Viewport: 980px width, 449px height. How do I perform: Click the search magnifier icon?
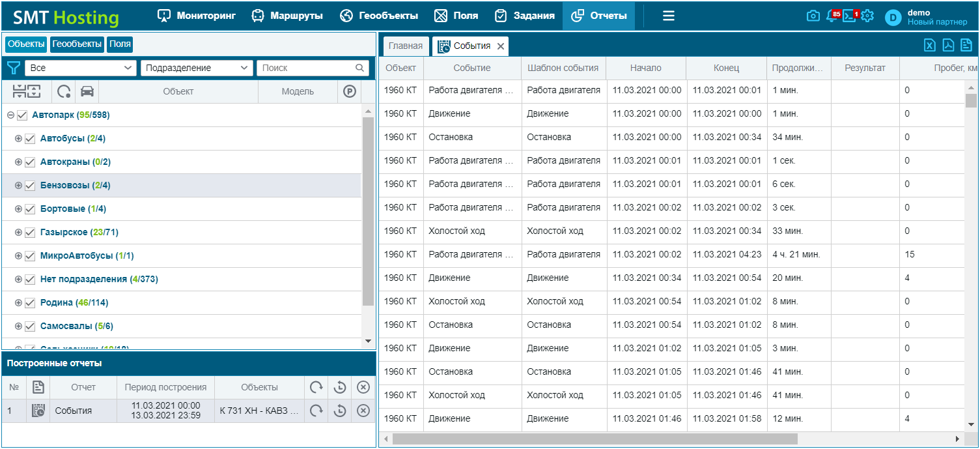pos(359,68)
